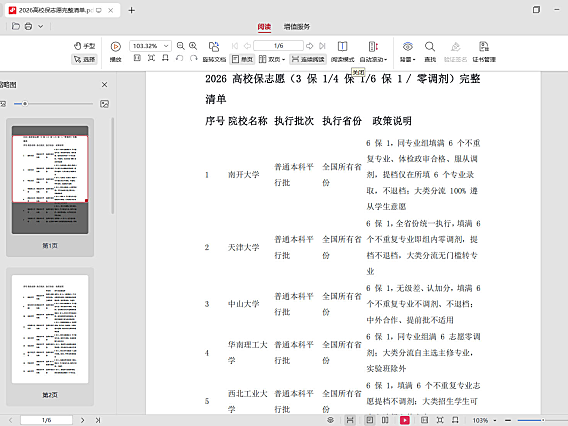This screenshot has height=426, width=568.
Task: Go to next page in bottom navigation
Action: tap(83, 420)
